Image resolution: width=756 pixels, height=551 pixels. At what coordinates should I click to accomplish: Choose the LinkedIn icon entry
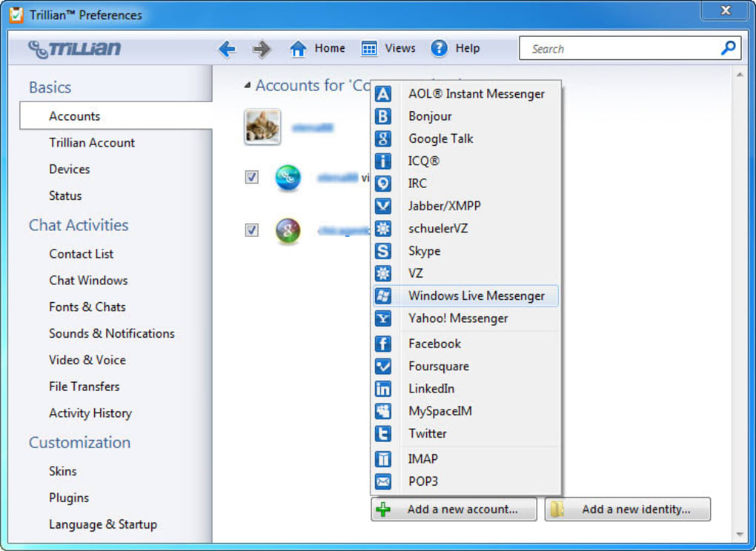(x=383, y=389)
